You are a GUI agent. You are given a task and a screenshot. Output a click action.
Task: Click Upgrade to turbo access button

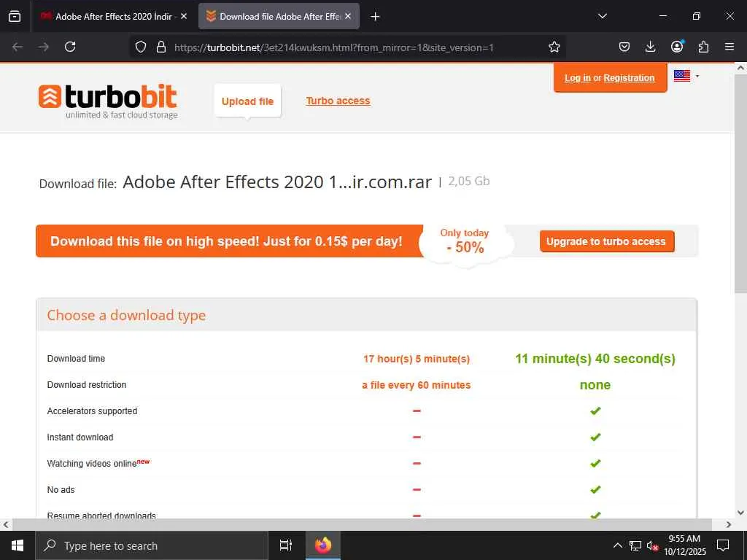606,241
